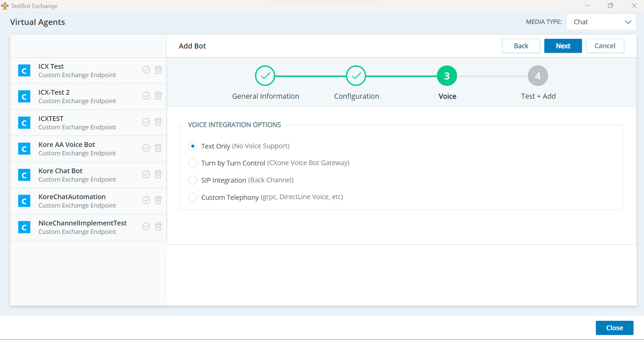
Task: Select Turn by Turn Control voice option
Action: point(192,163)
